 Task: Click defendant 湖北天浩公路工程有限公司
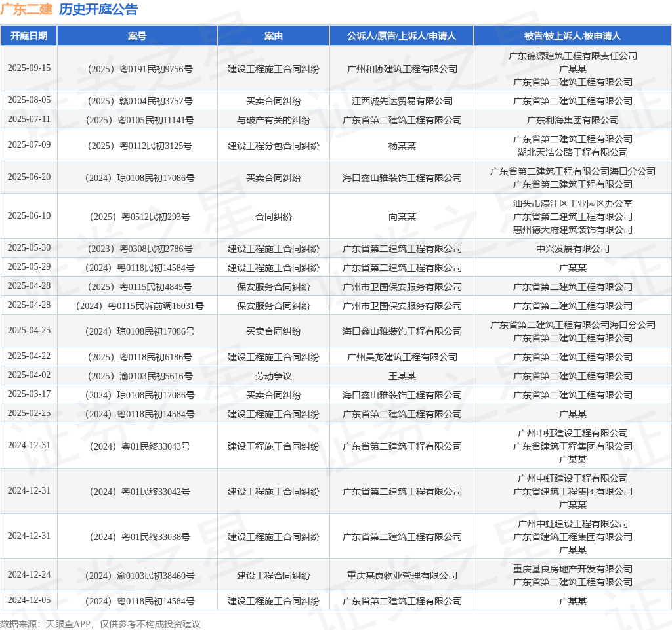click(572, 152)
